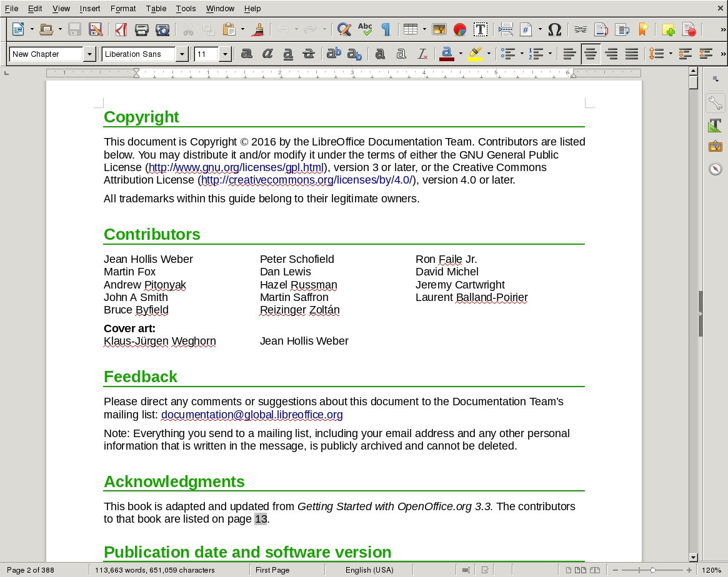The image size is (728, 577).
Task: Open the sidebar Styles and Formatting panel
Action: click(x=716, y=126)
